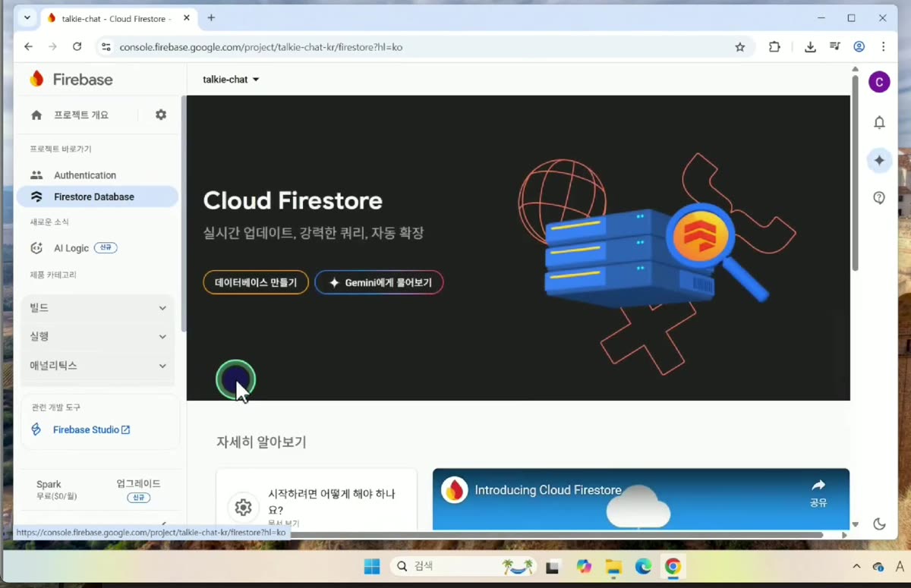
Task: Open the tab search dropdown arrow
Action: (x=27, y=17)
